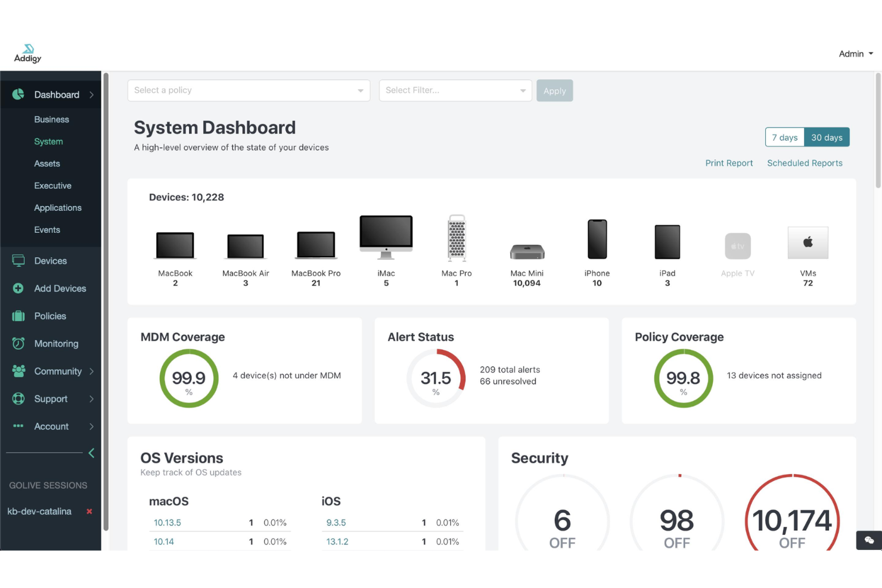Click the Security 98 OFF gauge
The width and height of the screenshot is (882, 588).
coord(677,512)
